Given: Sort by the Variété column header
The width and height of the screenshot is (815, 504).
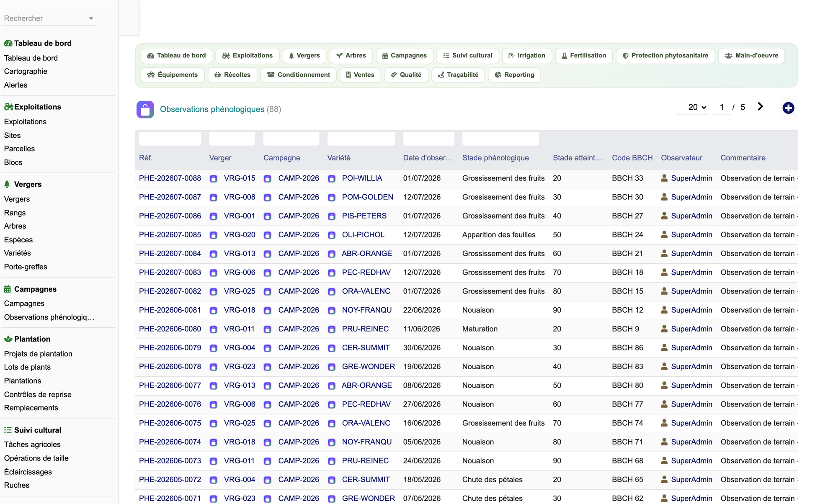Looking at the screenshot, I should 339,158.
